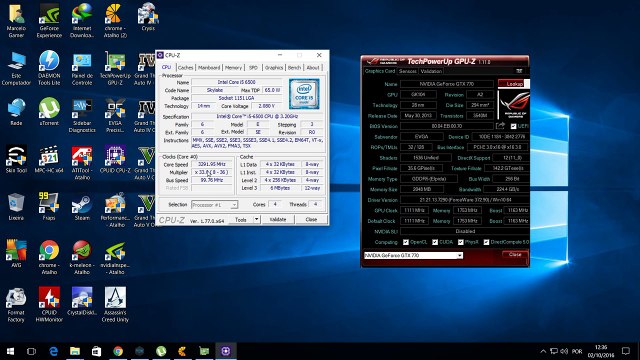Expand NVIDIA GeForce GTX 770 device dropdown
This screenshot has height=360, width=640.
[460, 256]
